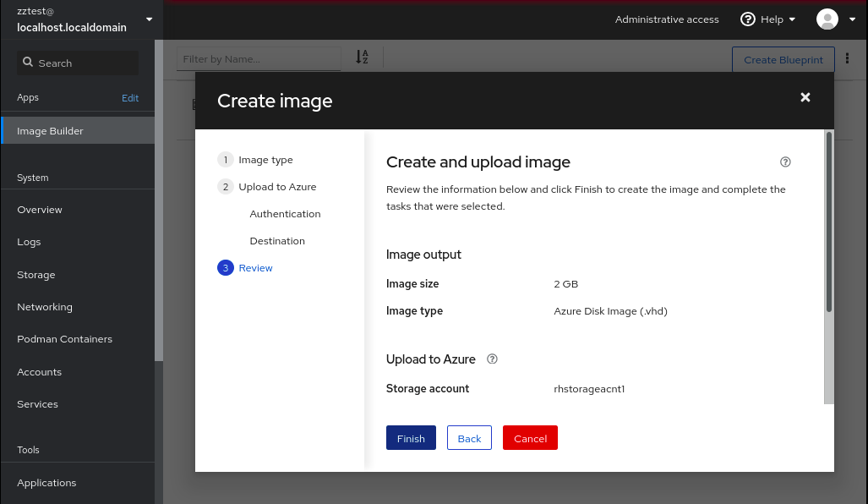Open the Authentication substep
Screen dimensions: 868x504
[285, 214]
